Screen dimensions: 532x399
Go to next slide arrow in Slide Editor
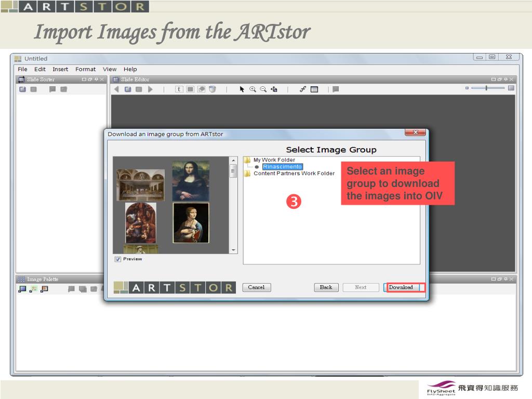[x=150, y=89]
